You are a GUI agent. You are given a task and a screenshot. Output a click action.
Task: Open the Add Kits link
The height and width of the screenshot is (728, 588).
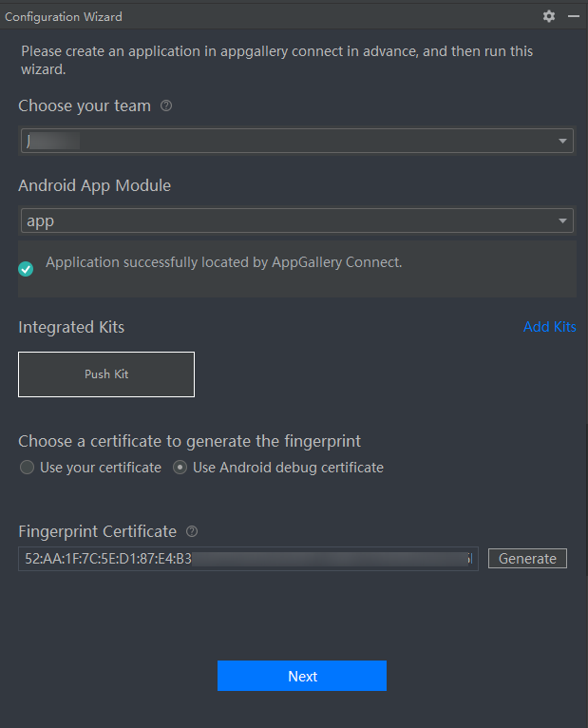coord(549,327)
